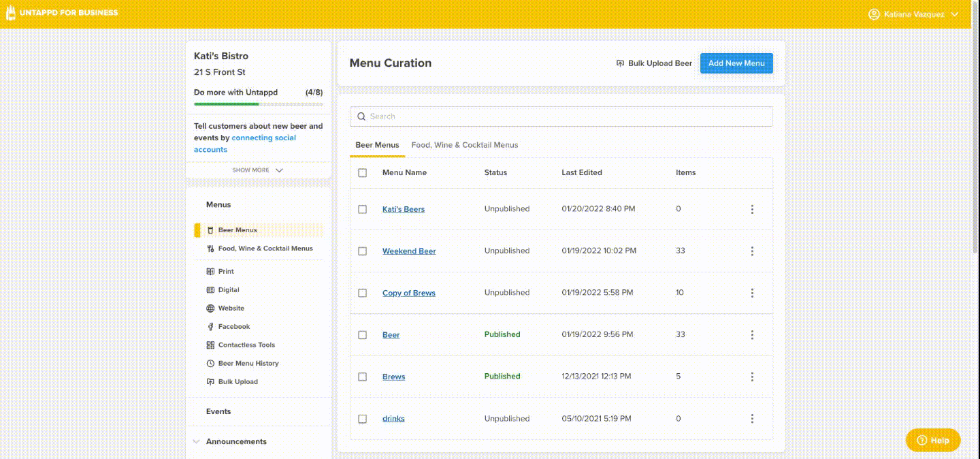Open options menu for Kati's Beers row

click(752, 209)
